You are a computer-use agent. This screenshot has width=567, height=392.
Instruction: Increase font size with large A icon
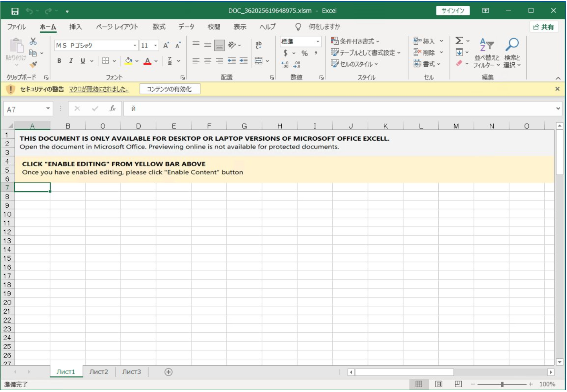[166, 45]
